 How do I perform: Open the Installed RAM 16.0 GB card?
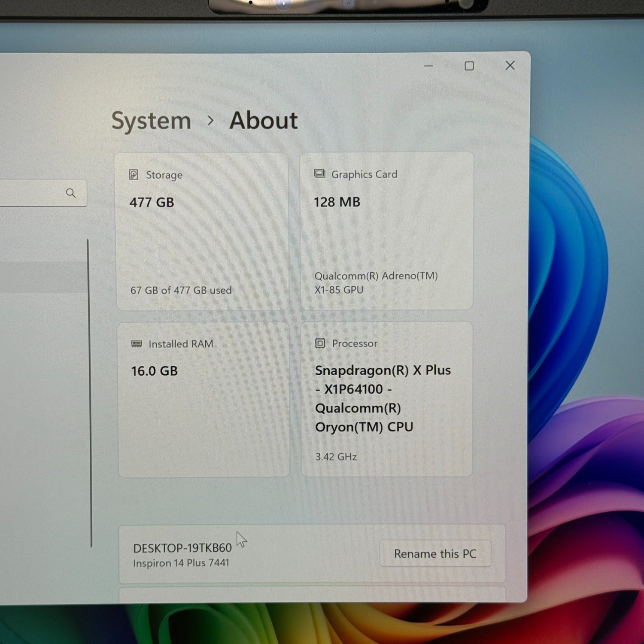[x=204, y=400]
